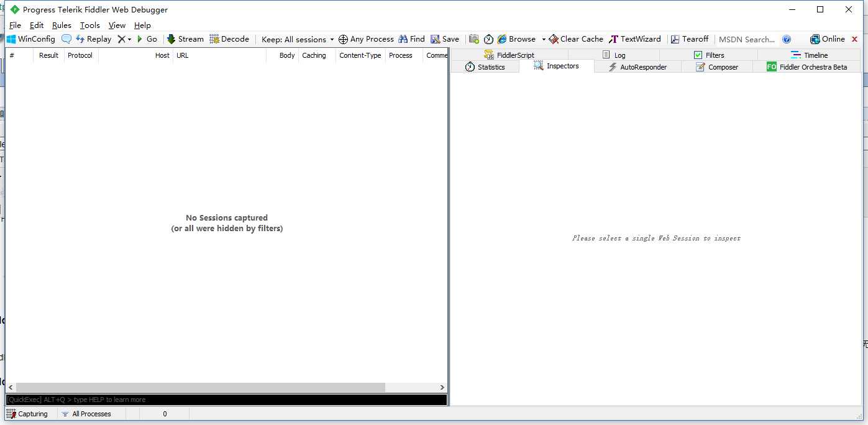Open the File menu
This screenshot has width=868, height=425.
[x=15, y=25]
